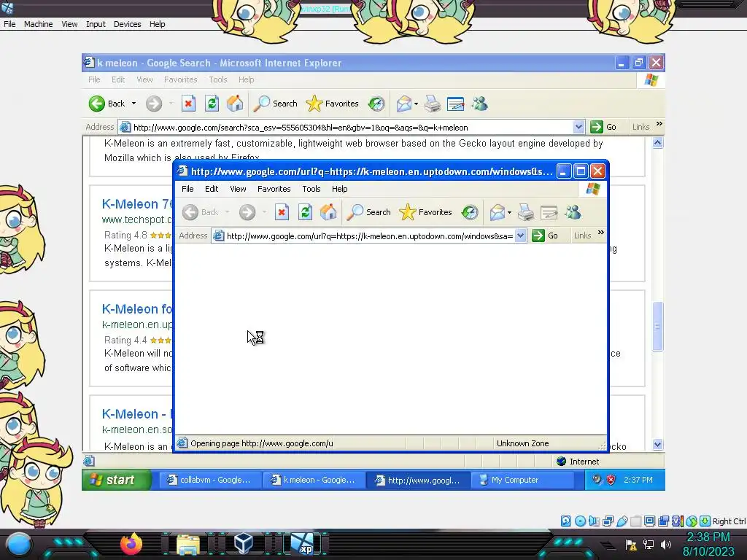
Task: Click Go button in rear Google Search window
Action: coord(603,127)
